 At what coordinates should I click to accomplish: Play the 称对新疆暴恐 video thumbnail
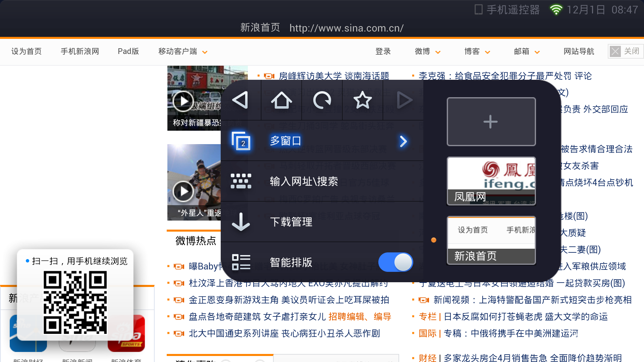click(183, 101)
